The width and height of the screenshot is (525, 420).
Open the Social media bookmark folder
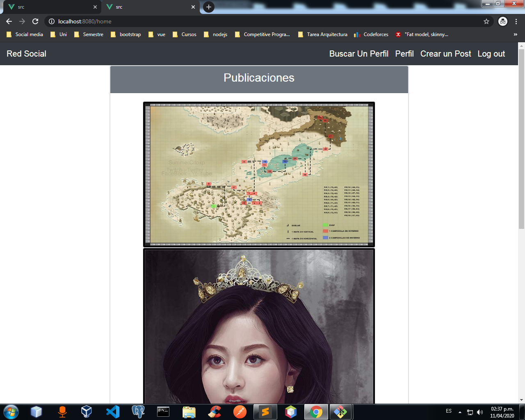[x=25, y=34]
